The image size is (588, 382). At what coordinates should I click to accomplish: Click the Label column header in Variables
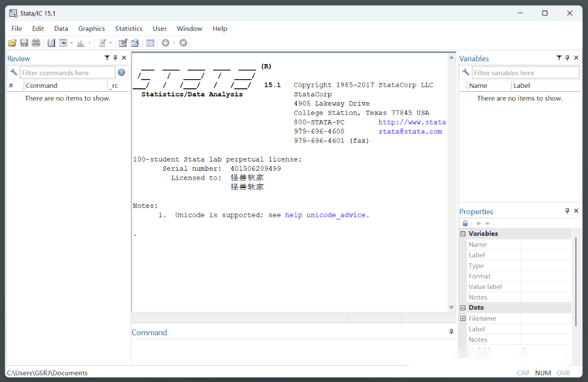pyautogui.click(x=545, y=86)
